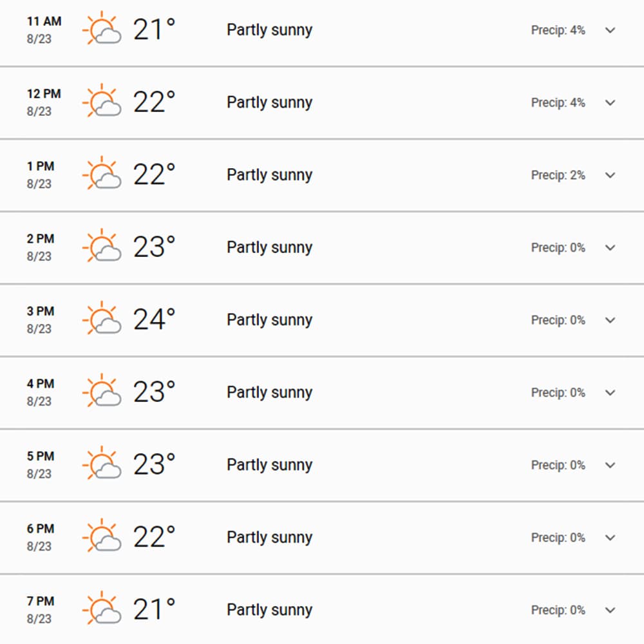644x644 pixels.
Task: Expand the 1 PM forecast row chevron
Action: pos(611,175)
